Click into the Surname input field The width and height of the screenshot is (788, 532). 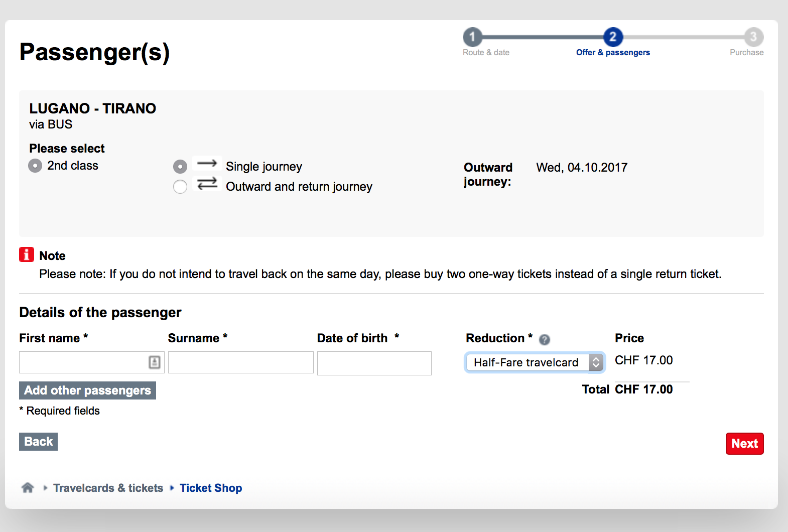coord(240,362)
